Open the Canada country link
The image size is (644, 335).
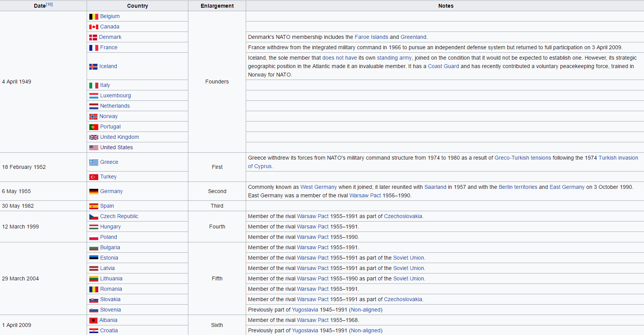pos(110,27)
